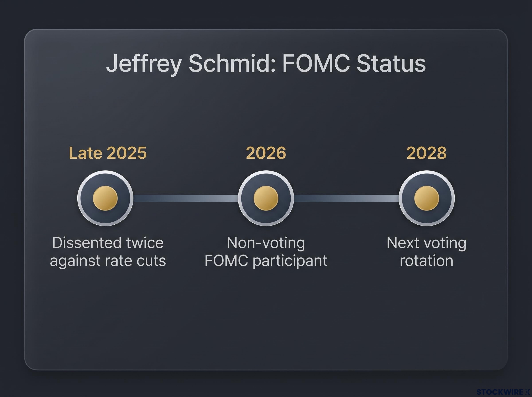Select the 'Late 2025' gold label
532x397 pixels.
coord(108,153)
